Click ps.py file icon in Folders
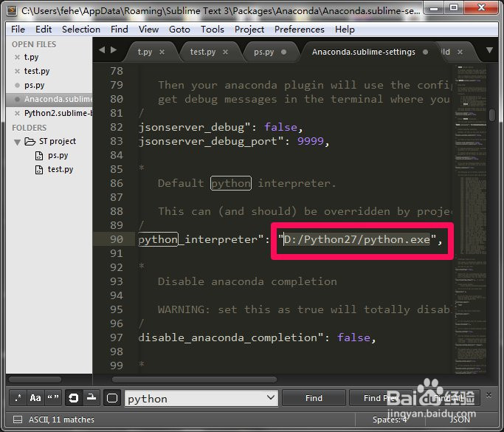This screenshot has height=432, width=504. tap(39, 156)
